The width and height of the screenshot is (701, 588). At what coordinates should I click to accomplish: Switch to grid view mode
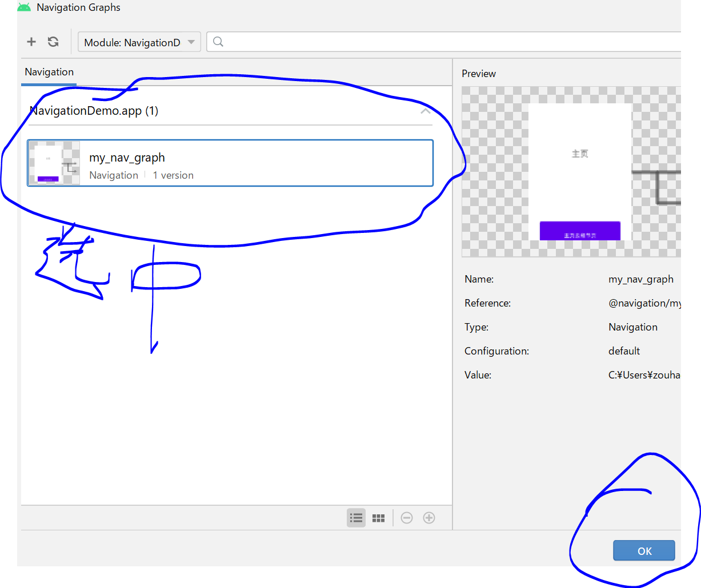point(378,518)
